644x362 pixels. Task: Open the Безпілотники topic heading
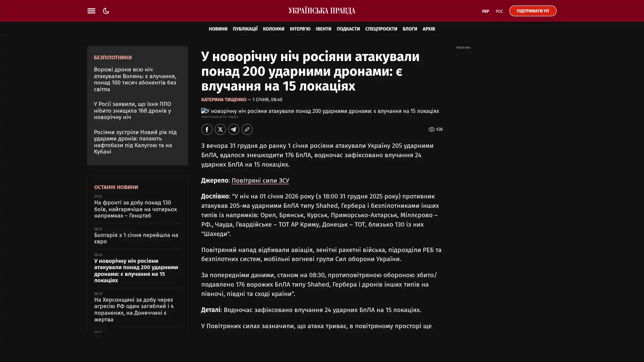[x=113, y=57]
